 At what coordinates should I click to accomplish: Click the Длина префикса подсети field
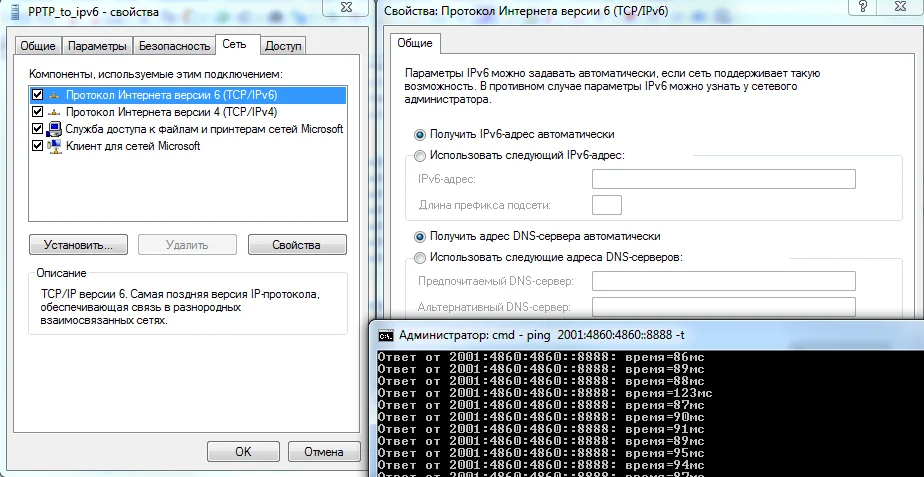pyautogui.click(x=607, y=205)
